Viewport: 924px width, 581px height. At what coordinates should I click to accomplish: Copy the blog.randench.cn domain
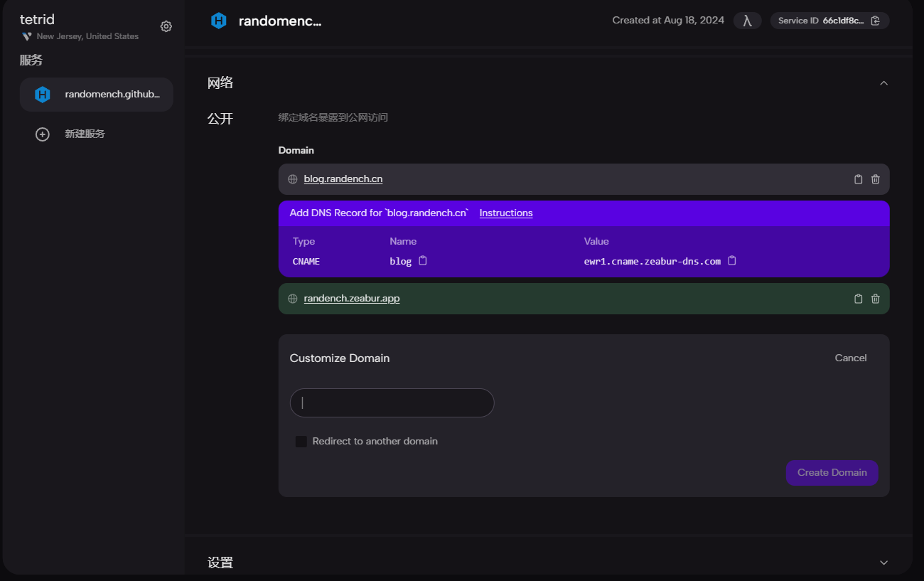(858, 179)
